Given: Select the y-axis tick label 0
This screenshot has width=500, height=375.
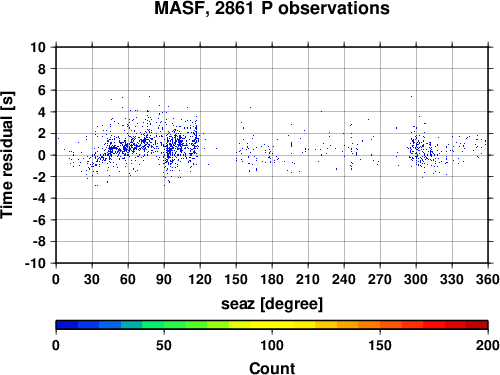Looking at the screenshot, I should click(x=42, y=155).
